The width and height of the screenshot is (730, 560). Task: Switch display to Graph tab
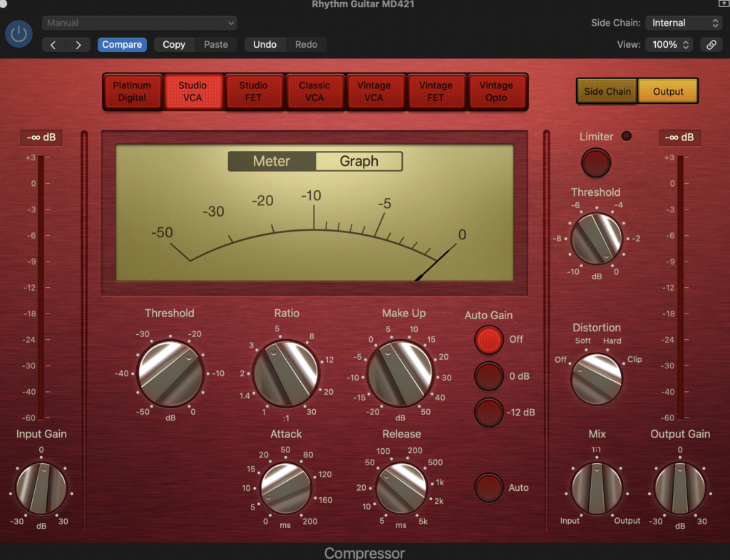point(359,162)
